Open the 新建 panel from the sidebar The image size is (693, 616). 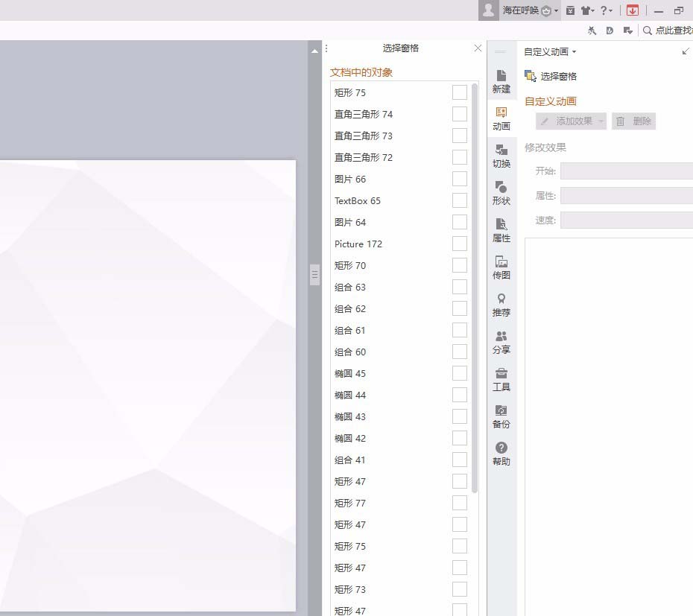click(501, 81)
